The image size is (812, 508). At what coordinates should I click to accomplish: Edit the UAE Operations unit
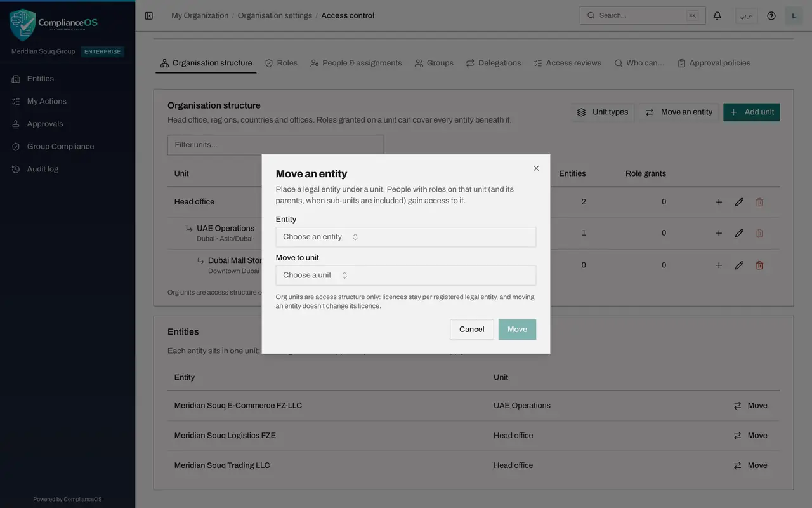(x=739, y=233)
